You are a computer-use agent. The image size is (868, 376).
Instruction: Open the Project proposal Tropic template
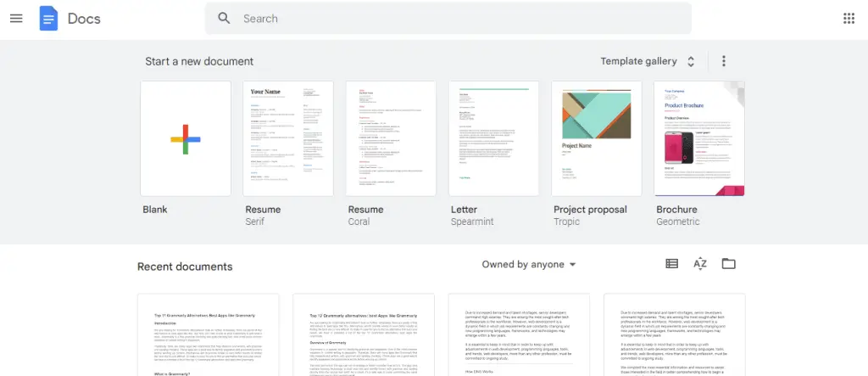(x=596, y=138)
